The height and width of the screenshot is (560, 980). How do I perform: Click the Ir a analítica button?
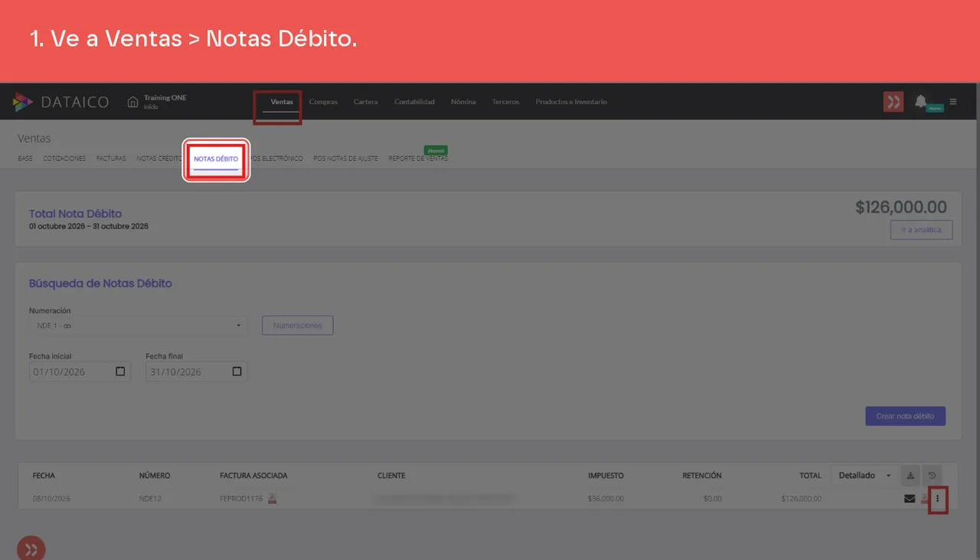(921, 230)
